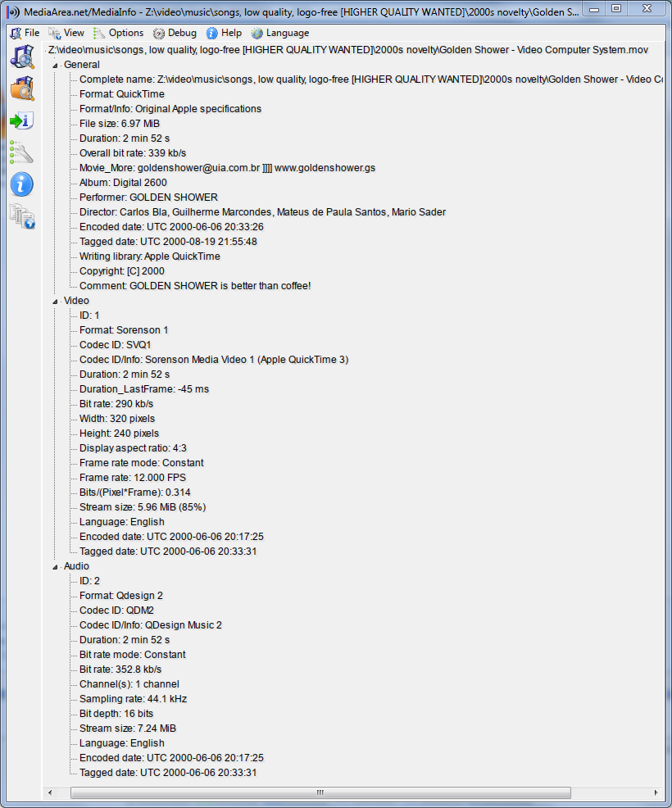This screenshot has height=808, width=672.
Task: Open the Debug menu
Action: click(x=175, y=33)
